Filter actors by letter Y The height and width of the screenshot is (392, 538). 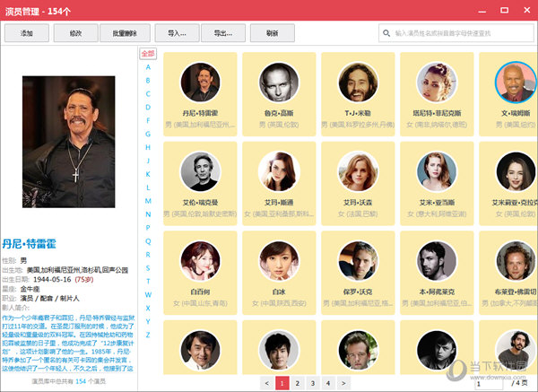148,321
